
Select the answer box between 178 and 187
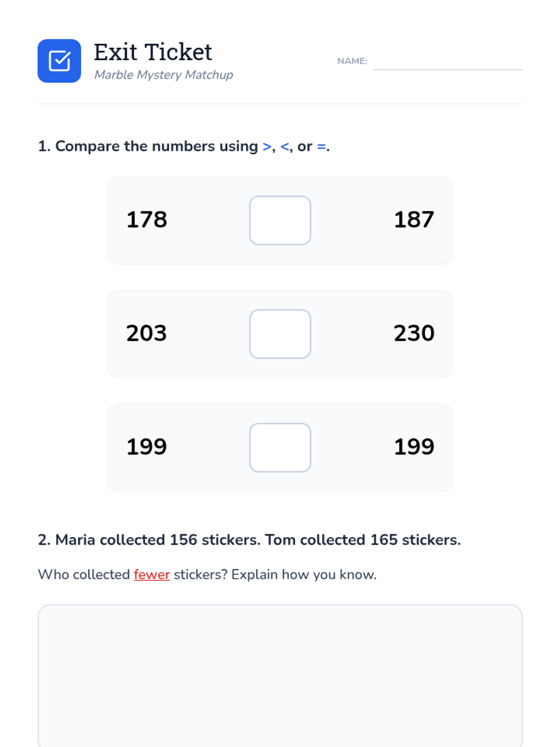(280, 220)
